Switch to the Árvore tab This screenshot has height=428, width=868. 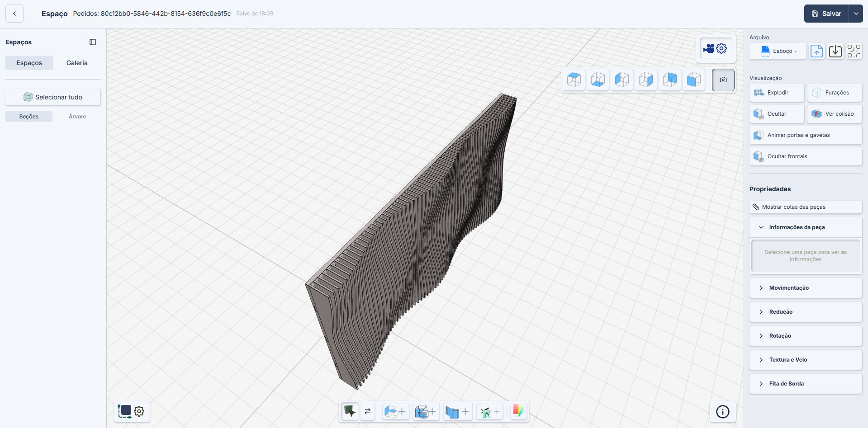point(77,117)
